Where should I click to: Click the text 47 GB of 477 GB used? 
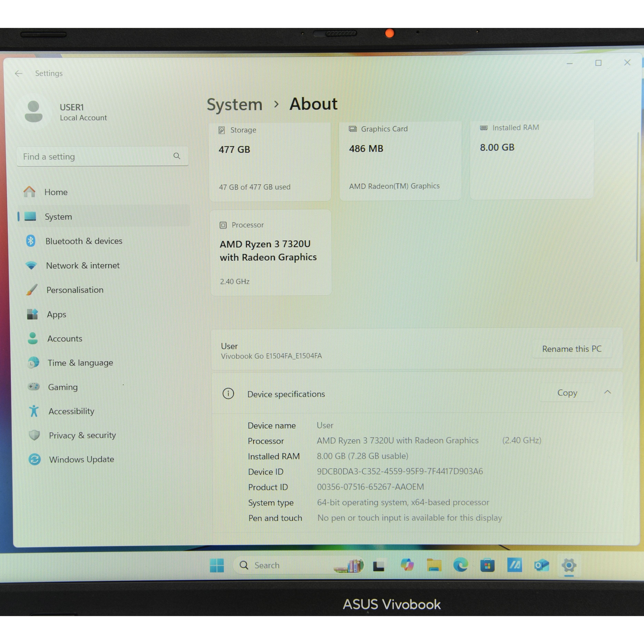coord(255,187)
